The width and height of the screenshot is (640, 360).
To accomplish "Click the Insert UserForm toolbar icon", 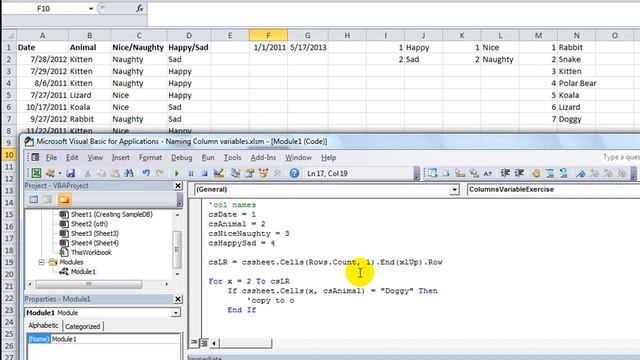I will click(x=50, y=173).
